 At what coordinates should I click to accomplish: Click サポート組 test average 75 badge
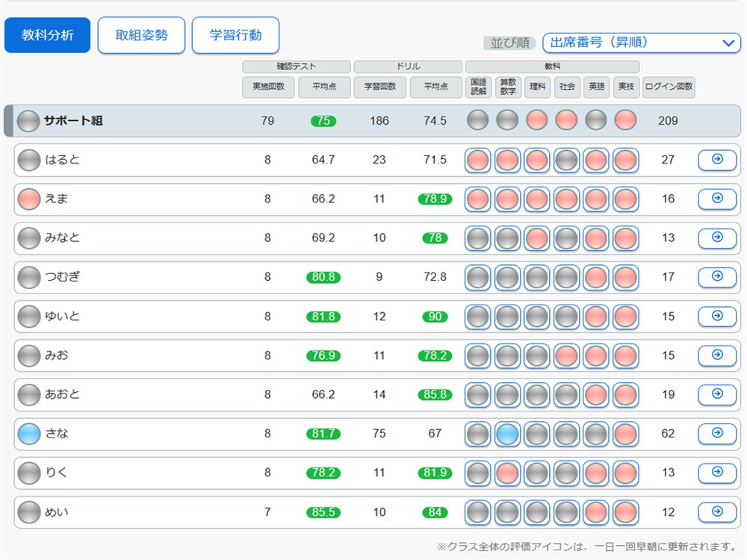[x=323, y=121]
